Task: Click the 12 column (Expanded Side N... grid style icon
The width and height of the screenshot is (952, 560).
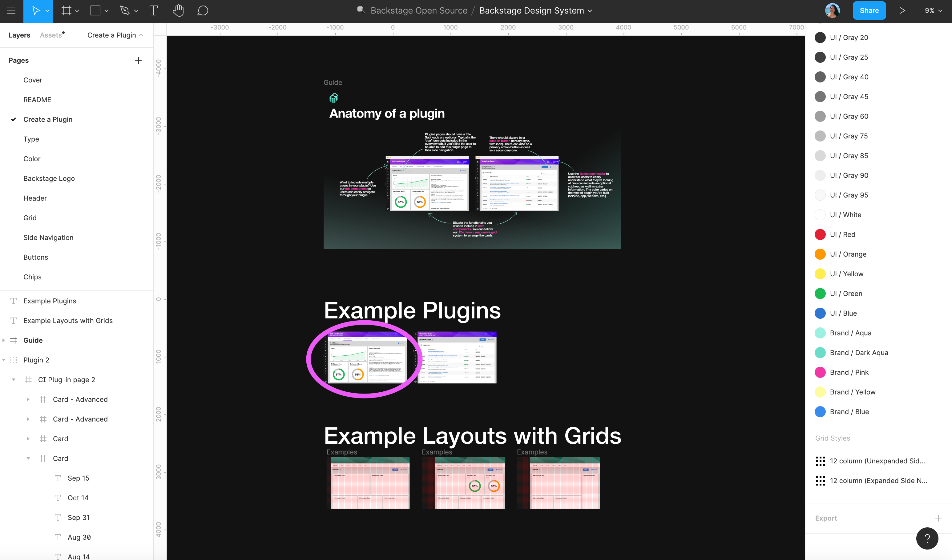Action: point(820,481)
